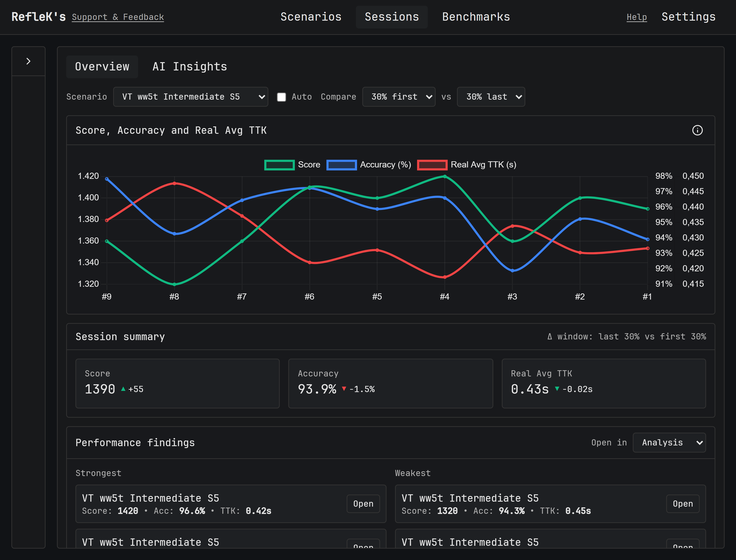The width and height of the screenshot is (736, 560).
Task: Open the 30% first compare dropdown
Action: point(399,97)
